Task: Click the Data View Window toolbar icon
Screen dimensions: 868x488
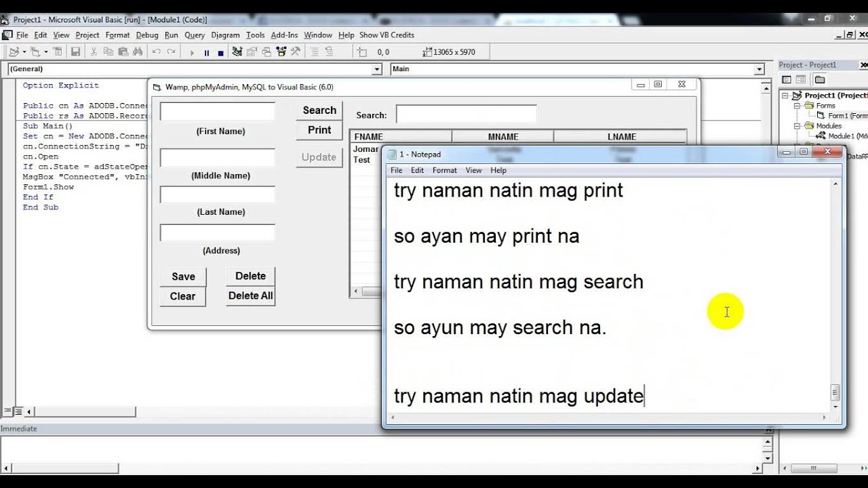Action: [315, 52]
